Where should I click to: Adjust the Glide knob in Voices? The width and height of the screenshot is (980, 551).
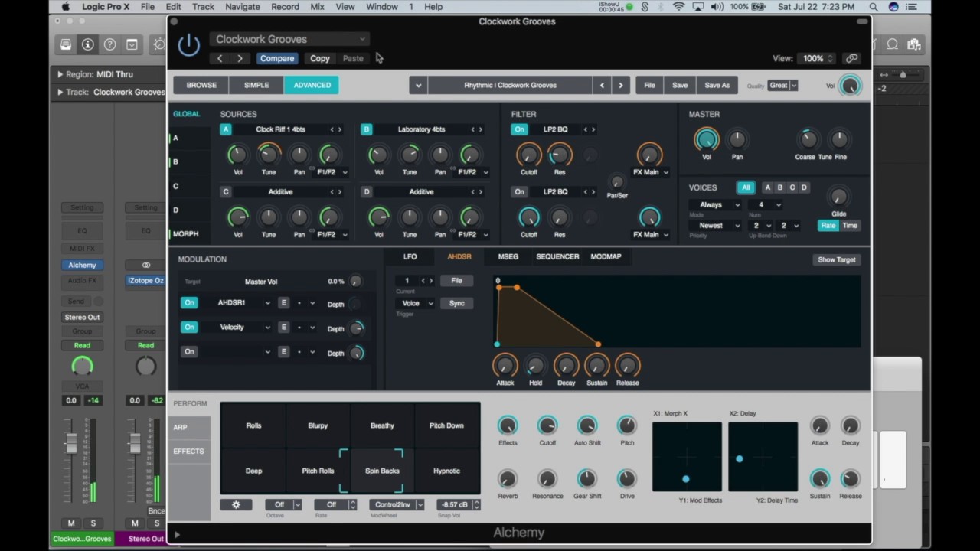click(838, 197)
